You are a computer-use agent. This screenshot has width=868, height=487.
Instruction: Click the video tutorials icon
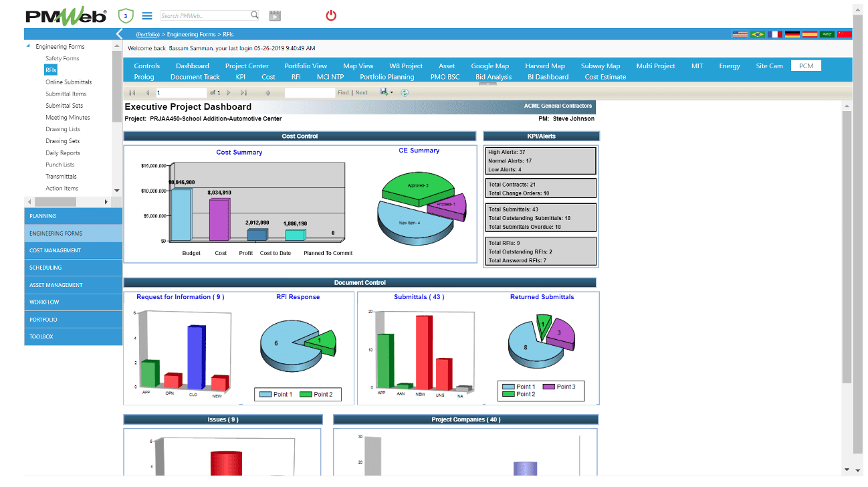[x=275, y=15]
